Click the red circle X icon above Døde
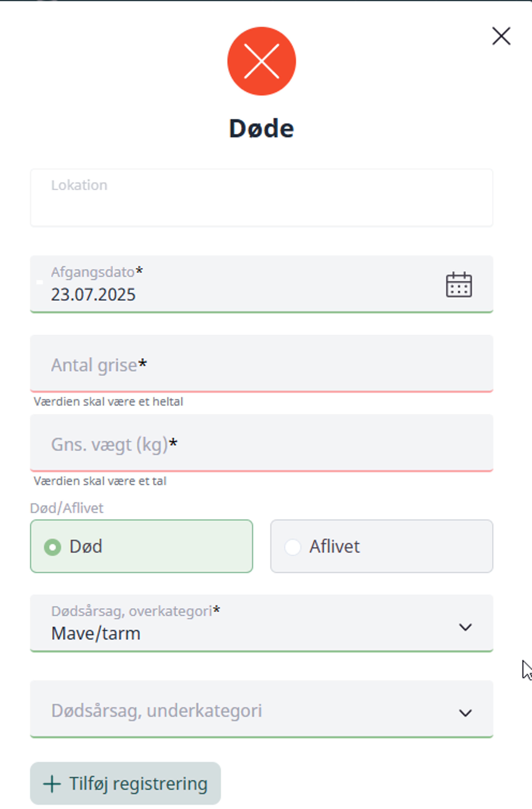The image size is (532, 809). 262,61
